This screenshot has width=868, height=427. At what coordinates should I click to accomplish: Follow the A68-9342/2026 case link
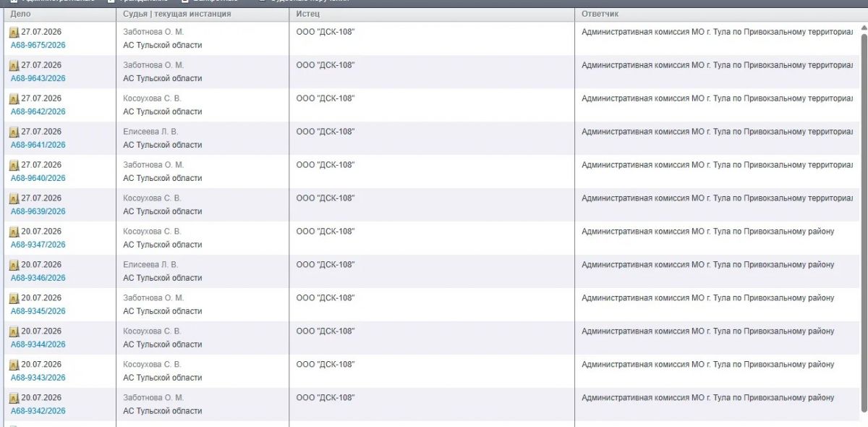click(38, 411)
